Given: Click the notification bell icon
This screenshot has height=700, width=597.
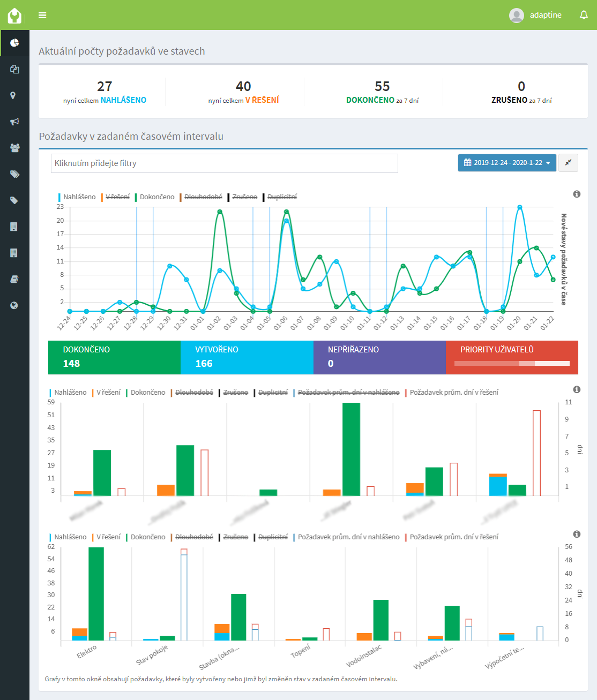Looking at the screenshot, I should tap(584, 15).
